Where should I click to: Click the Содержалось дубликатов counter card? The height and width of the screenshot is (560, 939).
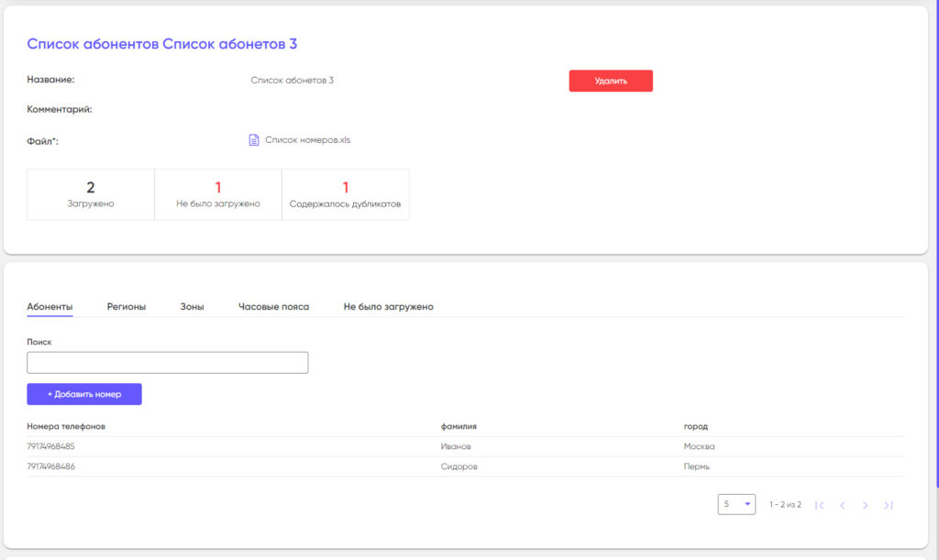click(x=346, y=194)
